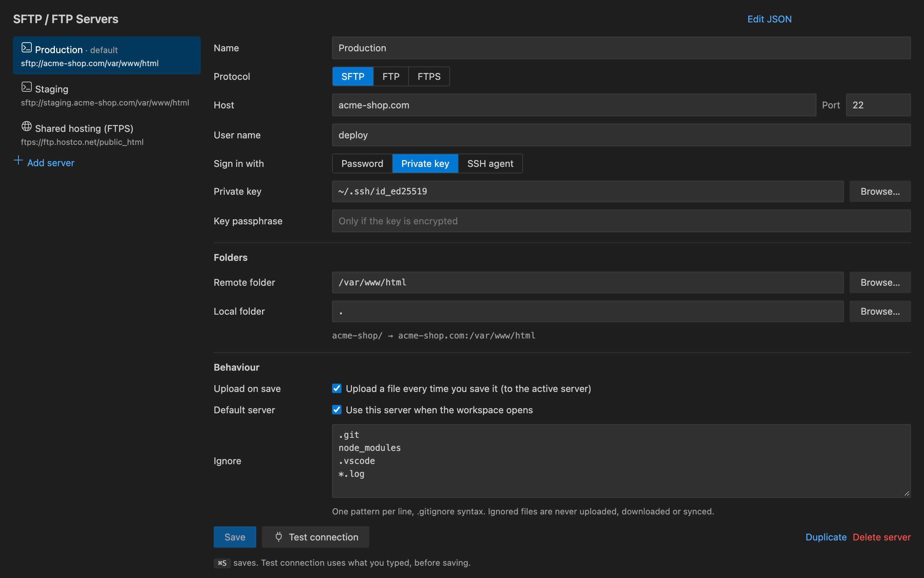The width and height of the screenshot is (924, 578).
Task: Click the 'Use this server when the workspace opens' label
Action: pyautogui.click(x=439, y=410)
